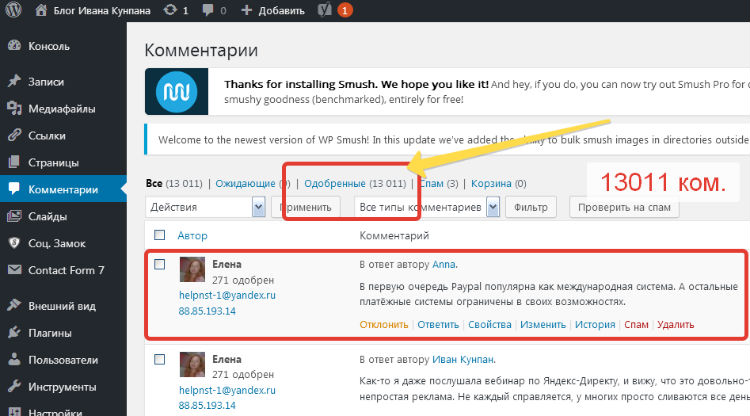Image resolution: width=750 pixels, height=416 pixels.
Task: Open Блог Ивана Кунпана site link
Action: coord(101,11)
